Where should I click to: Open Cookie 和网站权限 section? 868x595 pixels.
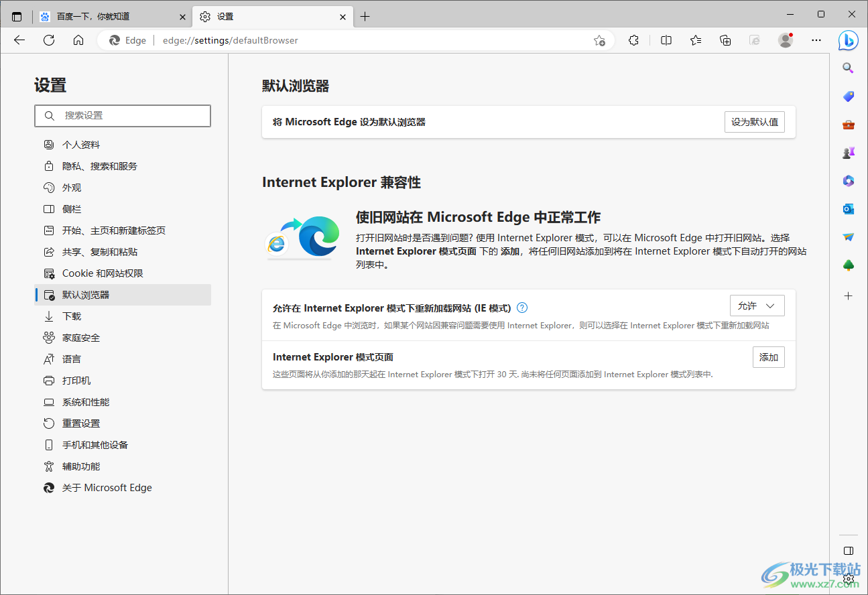[x=123, y=273]
